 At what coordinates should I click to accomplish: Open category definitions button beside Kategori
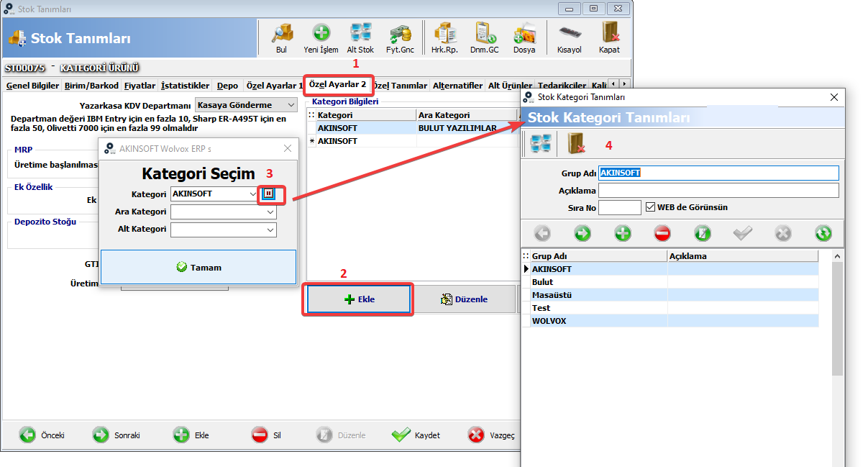click(269, 194)
